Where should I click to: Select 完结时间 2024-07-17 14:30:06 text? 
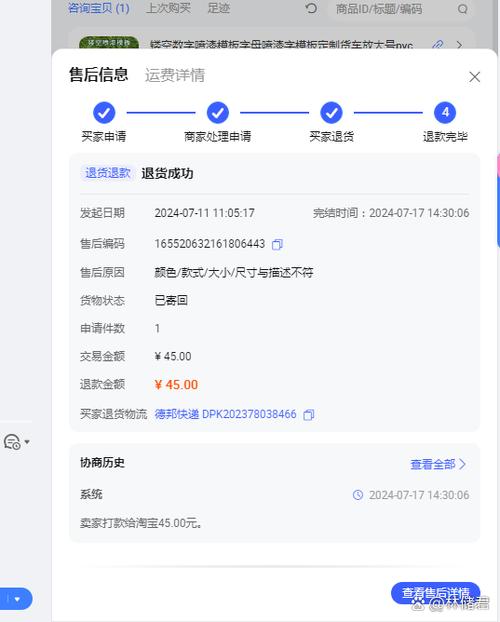point(391,213)
